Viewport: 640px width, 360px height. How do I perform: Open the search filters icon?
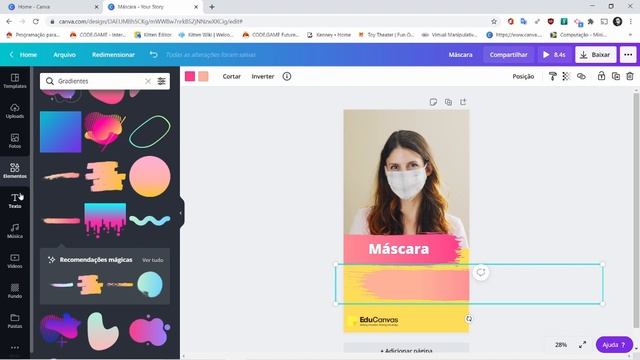162,81
